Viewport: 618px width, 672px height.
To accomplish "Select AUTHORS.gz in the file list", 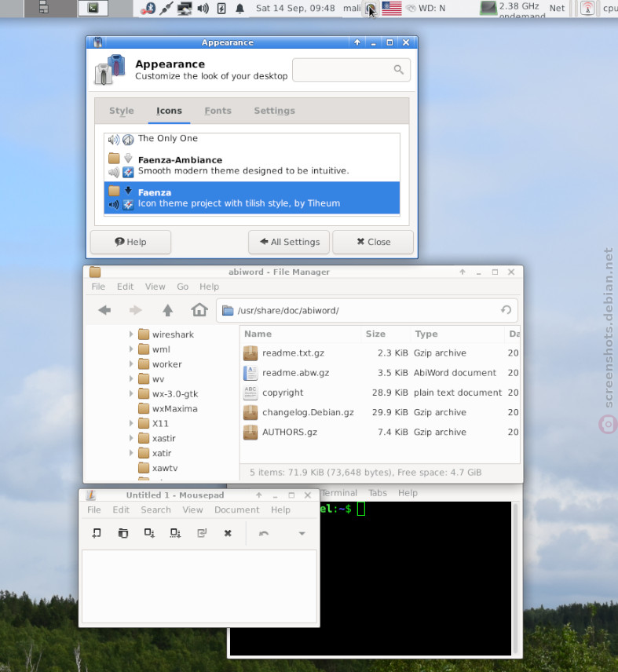I will (x=290, y=432).
